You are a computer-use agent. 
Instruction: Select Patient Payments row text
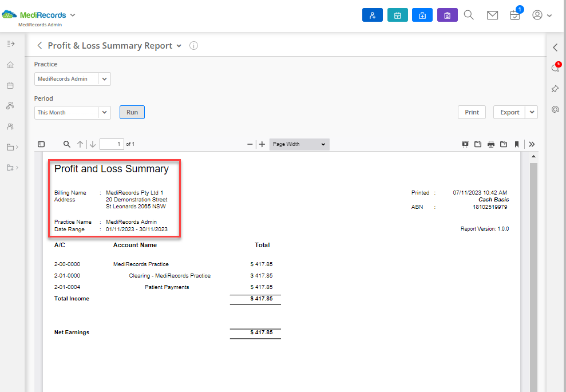point(167,287)
